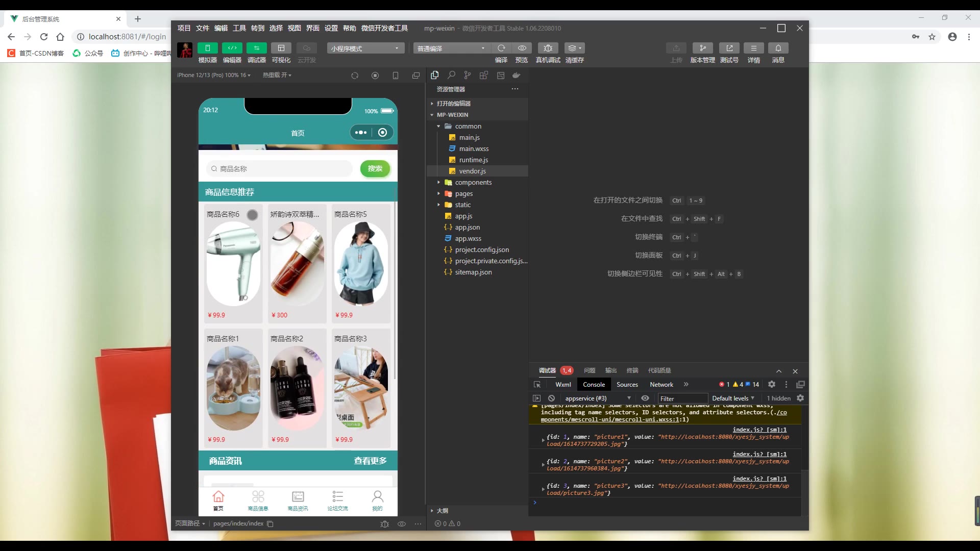Clear the console log
The width and height of the screenshot is (980, 551).
coord(551,398)
